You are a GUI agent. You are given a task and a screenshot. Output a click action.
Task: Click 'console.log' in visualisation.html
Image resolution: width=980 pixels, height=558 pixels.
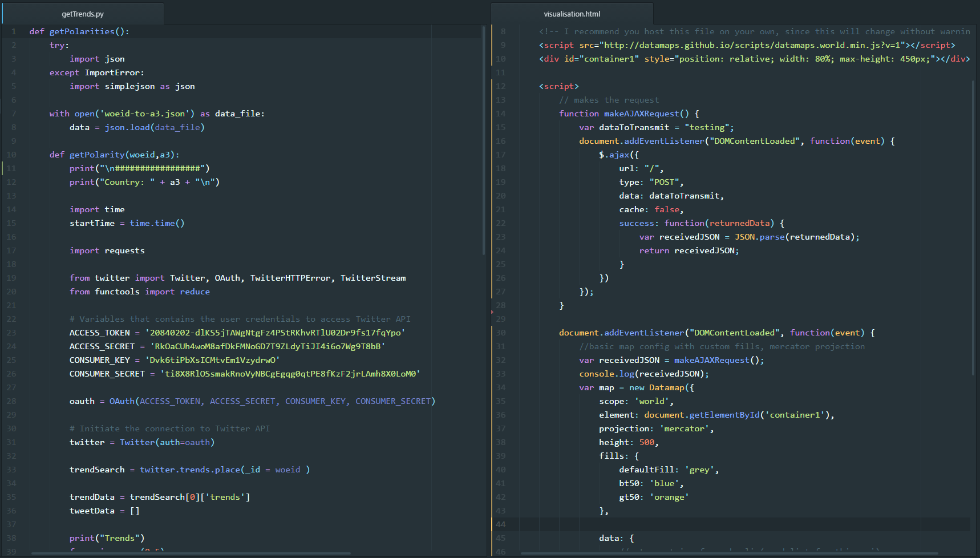[x=606, y=374]
